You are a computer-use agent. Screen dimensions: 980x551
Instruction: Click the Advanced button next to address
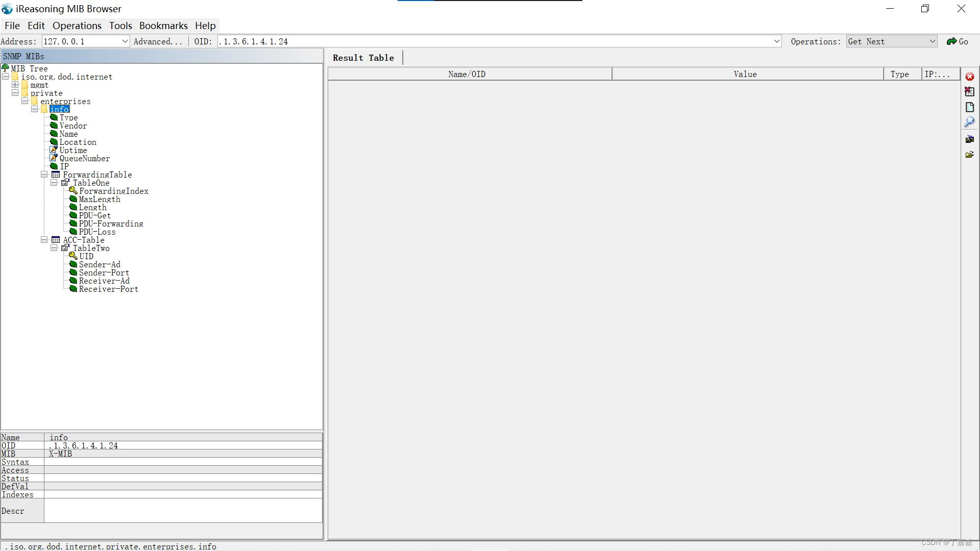point(158,41)
